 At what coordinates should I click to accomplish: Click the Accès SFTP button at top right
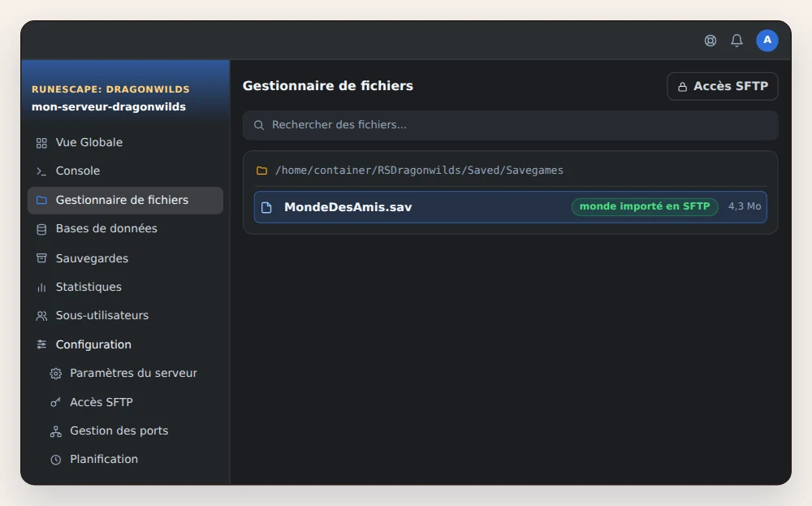point(723,86)
